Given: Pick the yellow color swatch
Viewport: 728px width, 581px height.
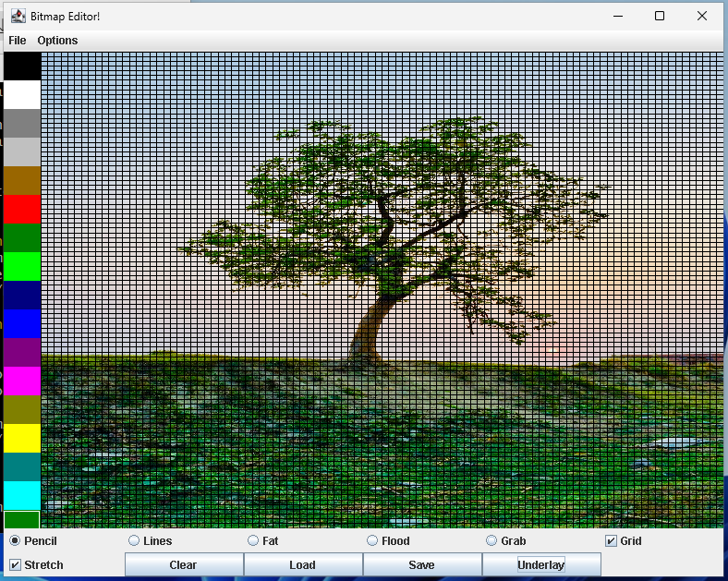Looking at the screenshot, I should coord(22,438).
